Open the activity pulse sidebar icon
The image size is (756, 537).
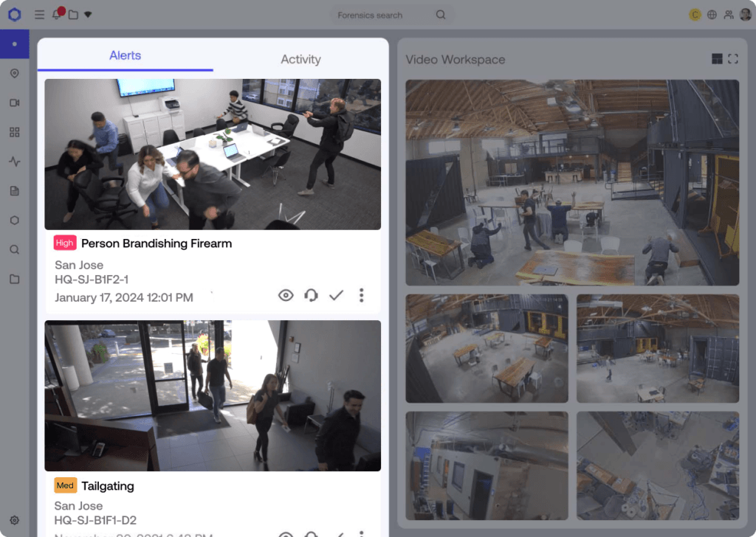pos(15,162)
